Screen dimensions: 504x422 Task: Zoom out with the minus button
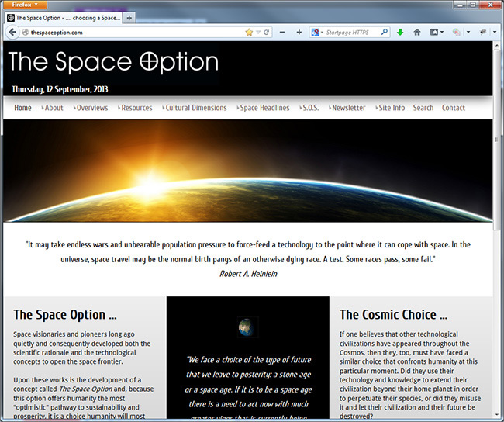(x=282, y=32)
